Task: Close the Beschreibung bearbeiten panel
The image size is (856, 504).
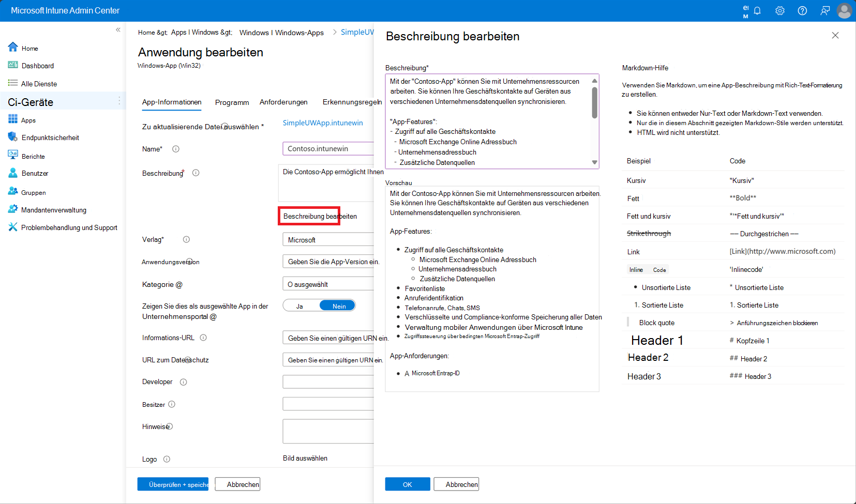Action: point(835,35)
